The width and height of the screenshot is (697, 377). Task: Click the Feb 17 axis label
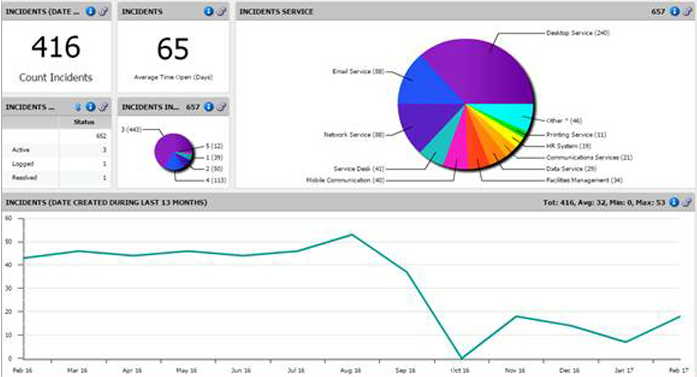coord(679,370)
